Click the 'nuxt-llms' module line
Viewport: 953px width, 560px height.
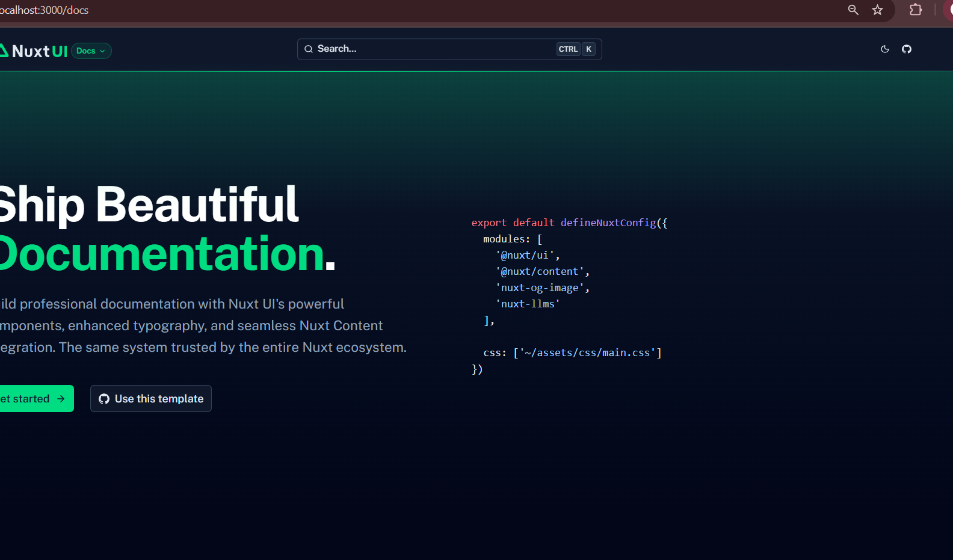(x=528, y=304)
